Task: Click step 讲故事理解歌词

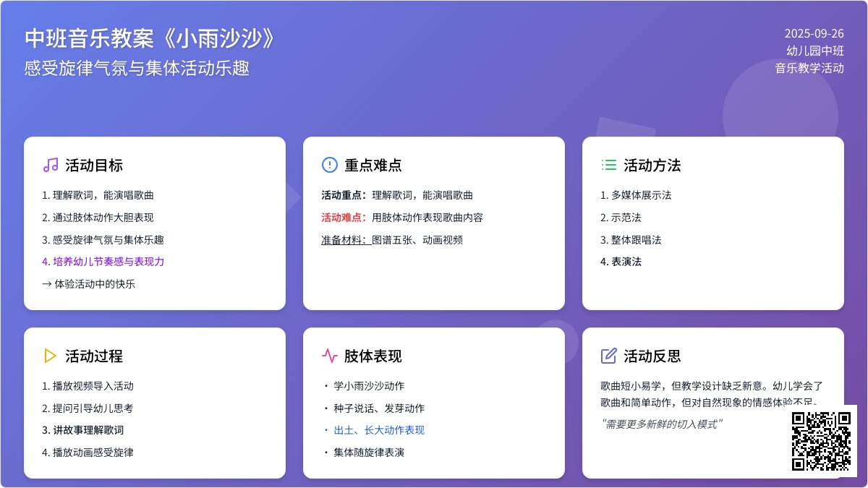Action: [88, 430]
